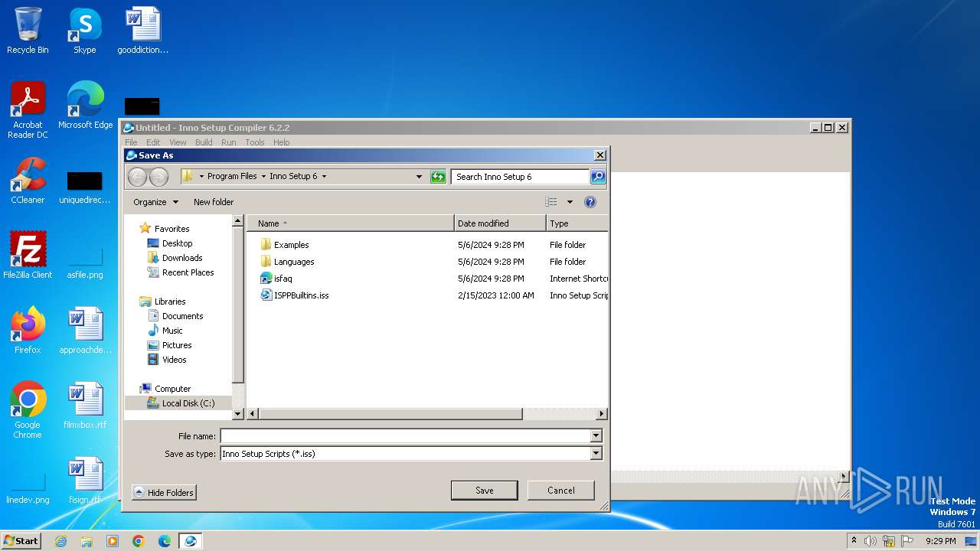Change the view using the views icon
Screen dimensions: 980x551
(x=551, y=202)
